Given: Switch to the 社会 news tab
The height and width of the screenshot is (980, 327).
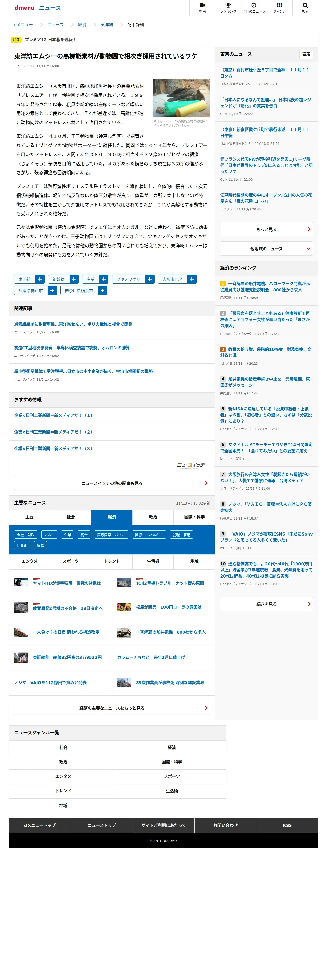Looking at the screenshot, I should point(71,517).
